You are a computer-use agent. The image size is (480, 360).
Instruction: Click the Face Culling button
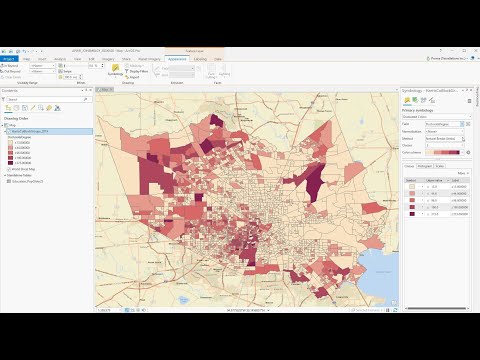pos(211,71)
